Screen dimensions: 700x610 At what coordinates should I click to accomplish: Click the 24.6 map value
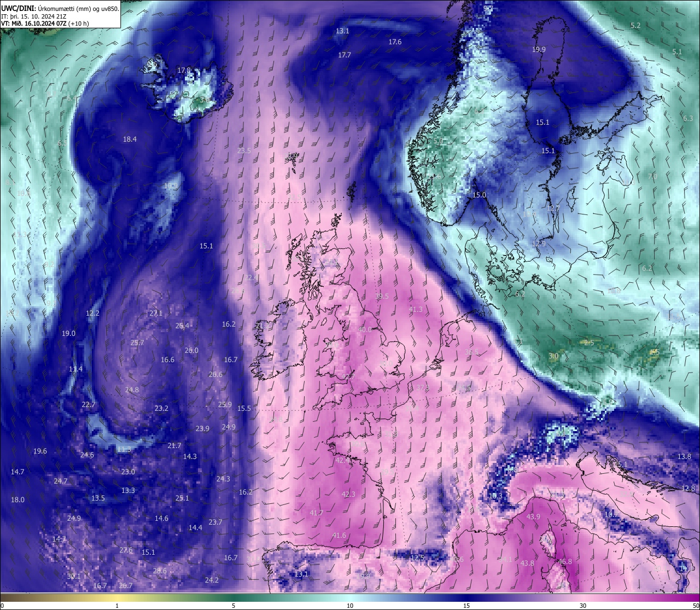click(87, 455)
